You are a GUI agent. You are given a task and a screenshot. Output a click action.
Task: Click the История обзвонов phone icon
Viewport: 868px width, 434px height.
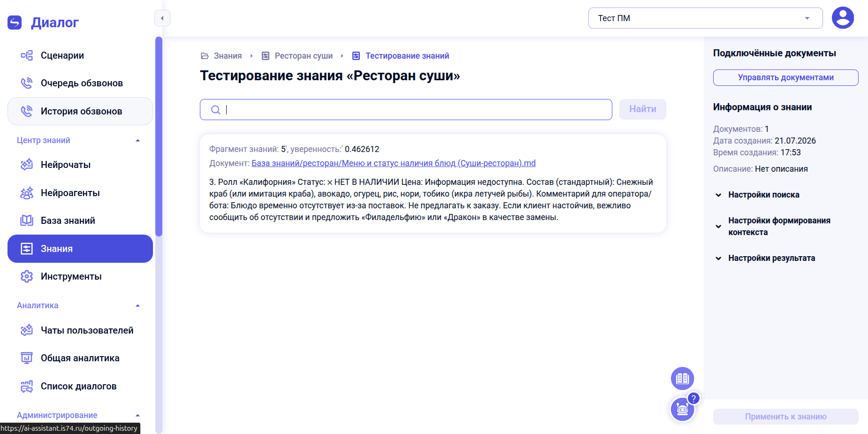(x=27, y=111)
